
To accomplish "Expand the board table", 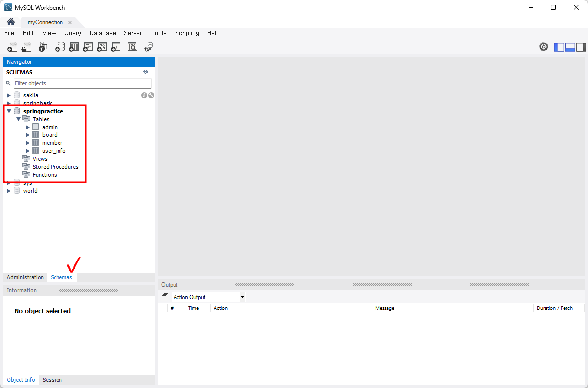I will tap(27, 135).
